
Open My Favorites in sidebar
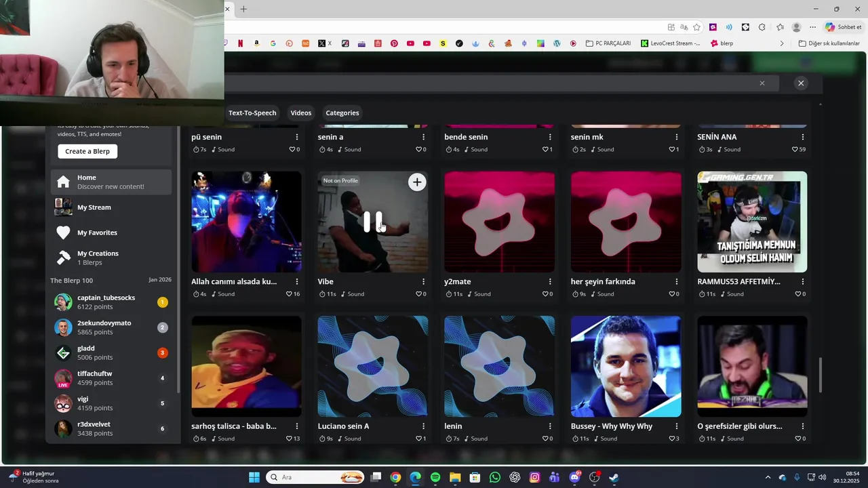(x=111, y=232)
